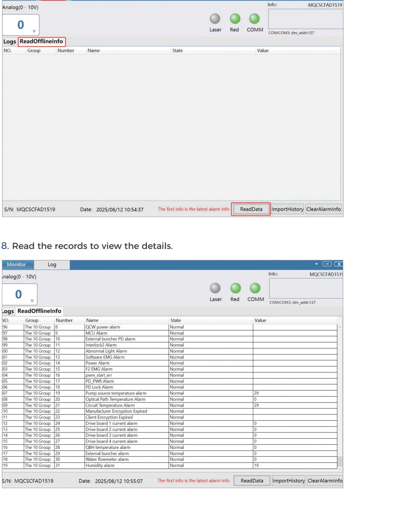
Task: Sort by the Group column in the empty table
Action: pyautogui.click(x=41, y=50)
